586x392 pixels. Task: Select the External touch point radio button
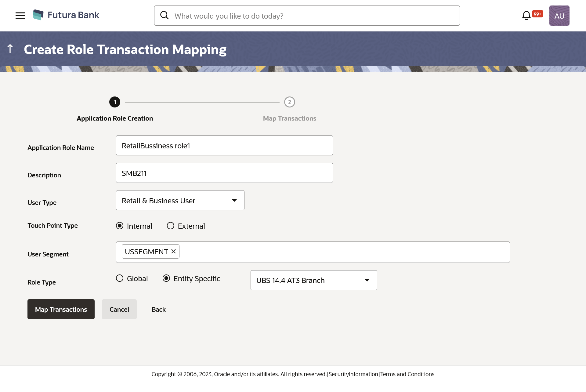point(170,226)
